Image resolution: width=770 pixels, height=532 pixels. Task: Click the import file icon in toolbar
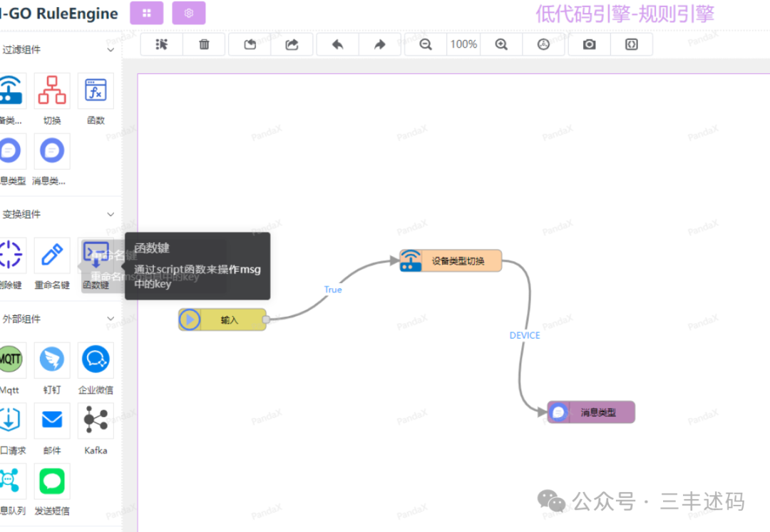(x=250, y=45)
